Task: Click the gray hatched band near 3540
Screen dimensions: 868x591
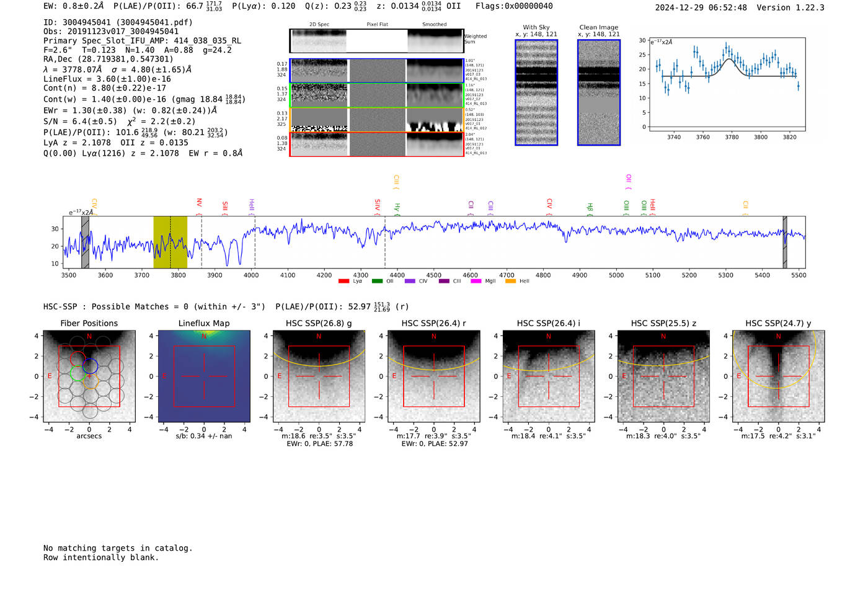Action: pyautogui.click(x=86, y=242)
